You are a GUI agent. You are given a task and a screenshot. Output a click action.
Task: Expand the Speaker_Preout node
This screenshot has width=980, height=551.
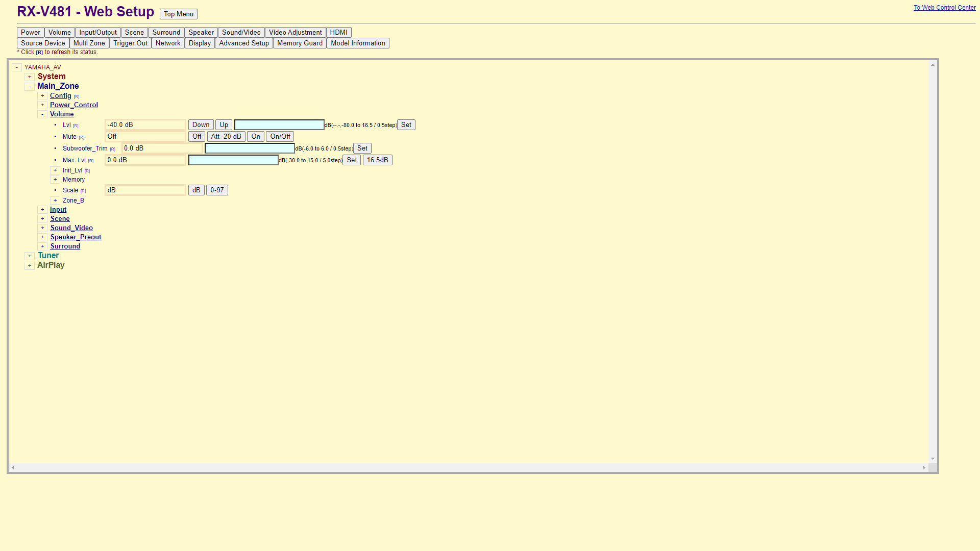coord(42,237)
